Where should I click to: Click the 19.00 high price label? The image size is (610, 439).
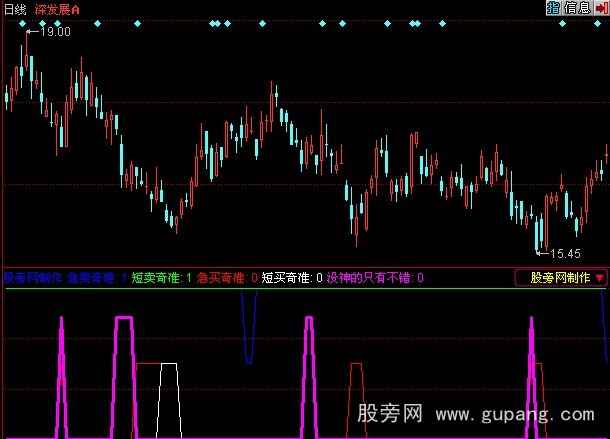55,32
